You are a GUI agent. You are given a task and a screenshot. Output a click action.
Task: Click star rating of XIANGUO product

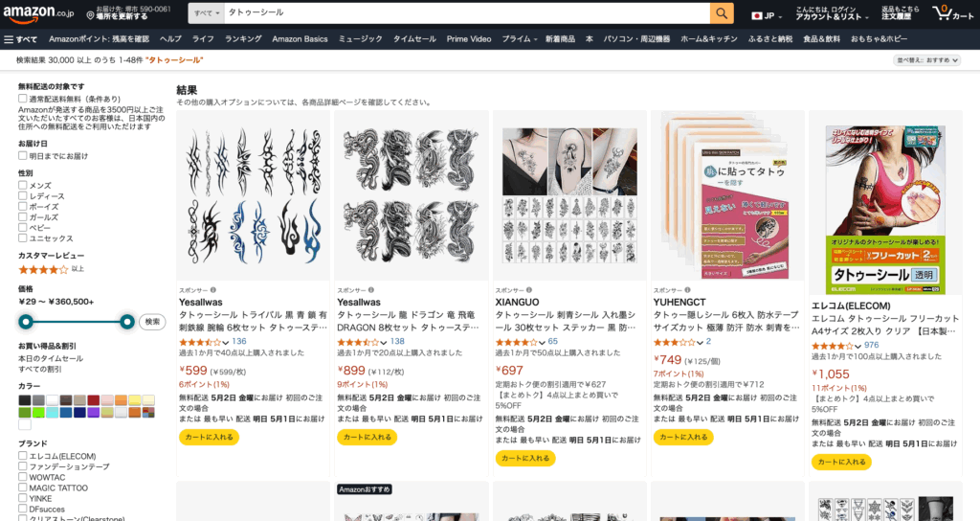pos(516,342)
